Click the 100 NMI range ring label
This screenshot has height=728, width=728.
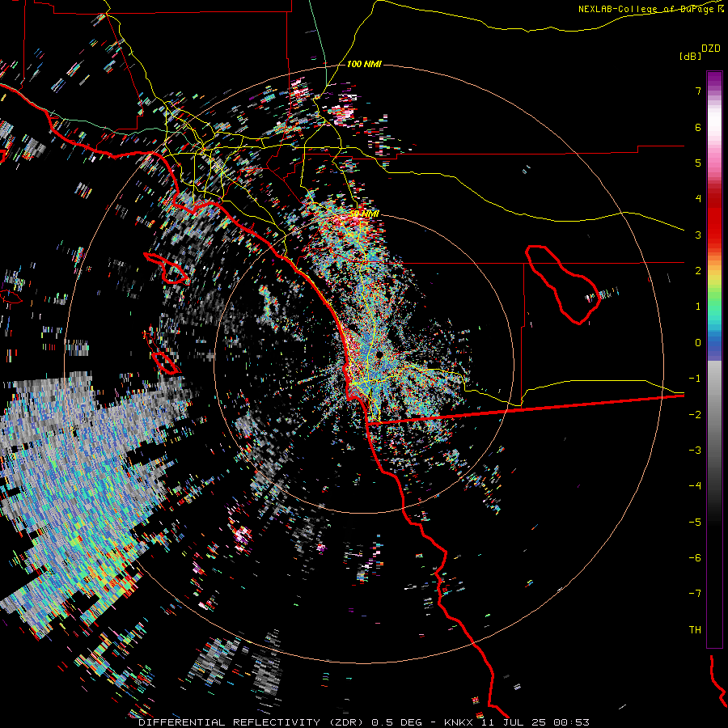coord(364,64)
